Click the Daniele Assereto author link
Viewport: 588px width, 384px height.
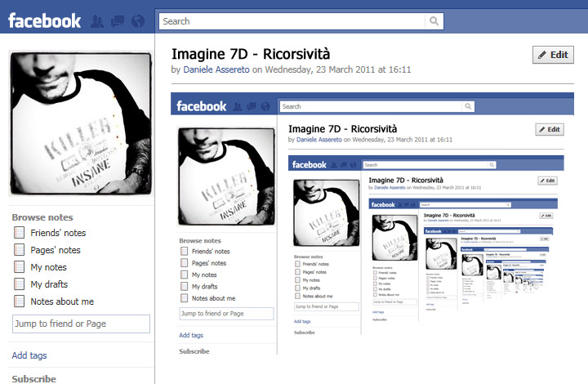point(216,69)
